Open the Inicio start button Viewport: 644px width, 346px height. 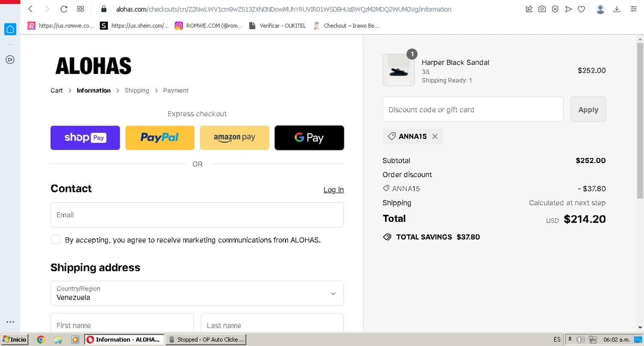tap(15, 340)
